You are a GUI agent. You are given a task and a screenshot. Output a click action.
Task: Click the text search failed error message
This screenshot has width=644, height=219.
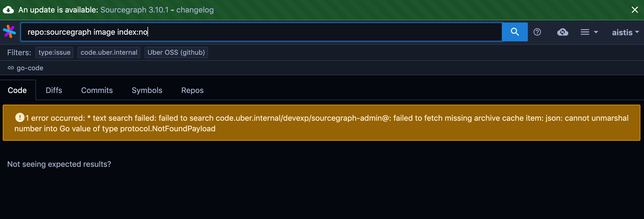[322, 123]
